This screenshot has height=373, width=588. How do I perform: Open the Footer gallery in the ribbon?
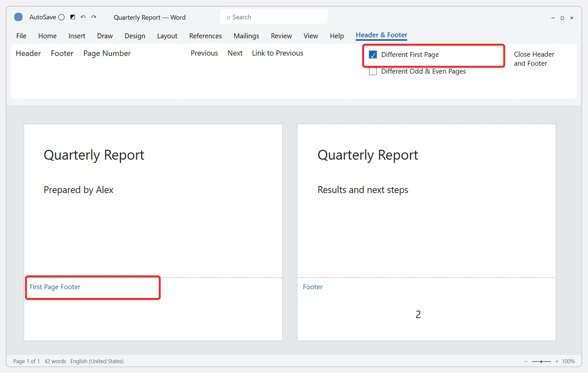[x=62, y=53]
